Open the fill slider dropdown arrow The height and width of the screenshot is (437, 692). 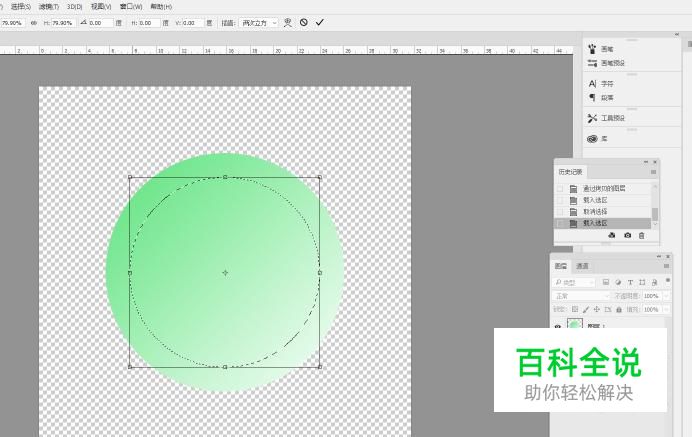(666, 310)
